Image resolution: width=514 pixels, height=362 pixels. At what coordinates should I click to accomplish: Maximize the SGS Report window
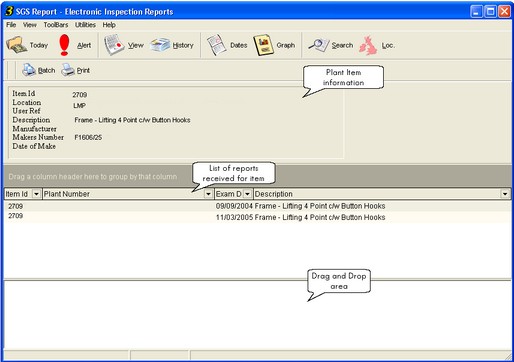pos(491,12)
